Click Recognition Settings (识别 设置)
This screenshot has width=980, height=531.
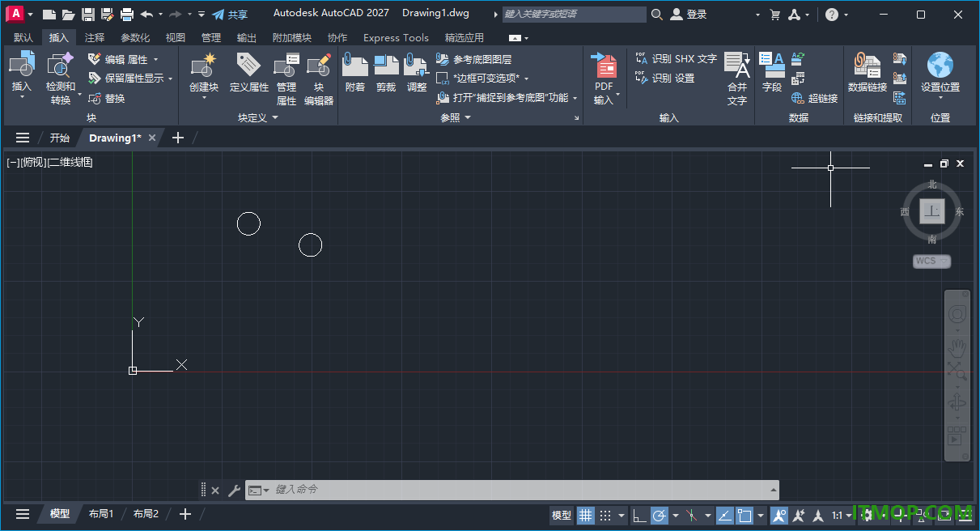click(x=665, y=79)
